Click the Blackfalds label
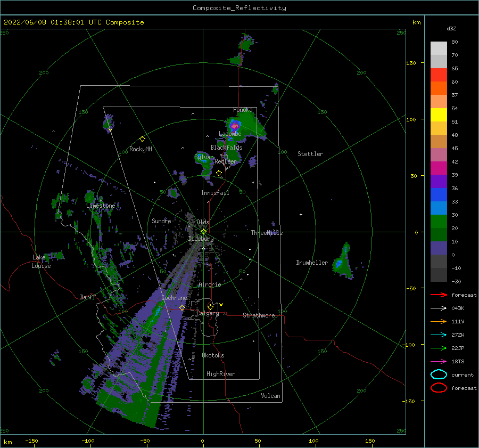 point(226,148)
